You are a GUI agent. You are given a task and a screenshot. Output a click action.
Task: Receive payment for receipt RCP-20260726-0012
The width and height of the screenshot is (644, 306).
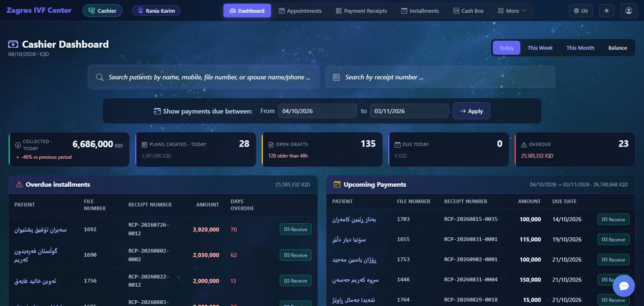[296, 229]
